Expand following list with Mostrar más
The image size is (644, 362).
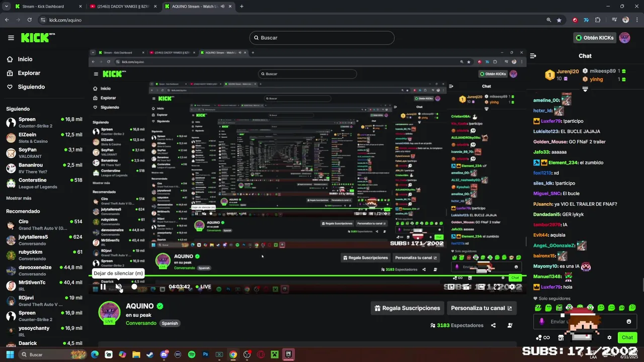19,198
